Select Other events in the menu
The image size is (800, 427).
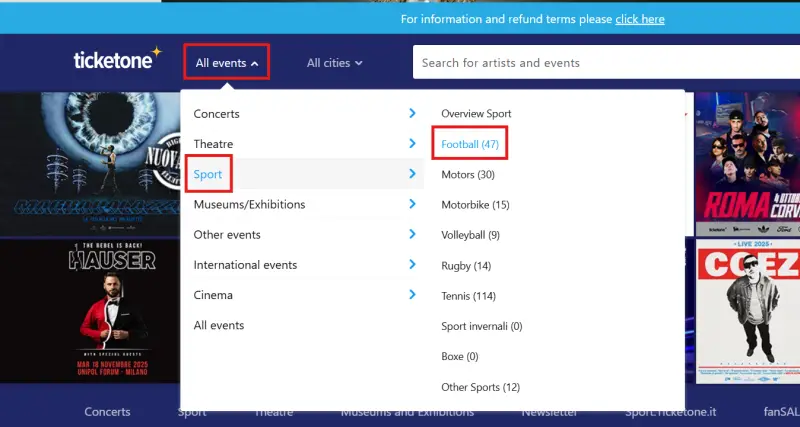227,235
